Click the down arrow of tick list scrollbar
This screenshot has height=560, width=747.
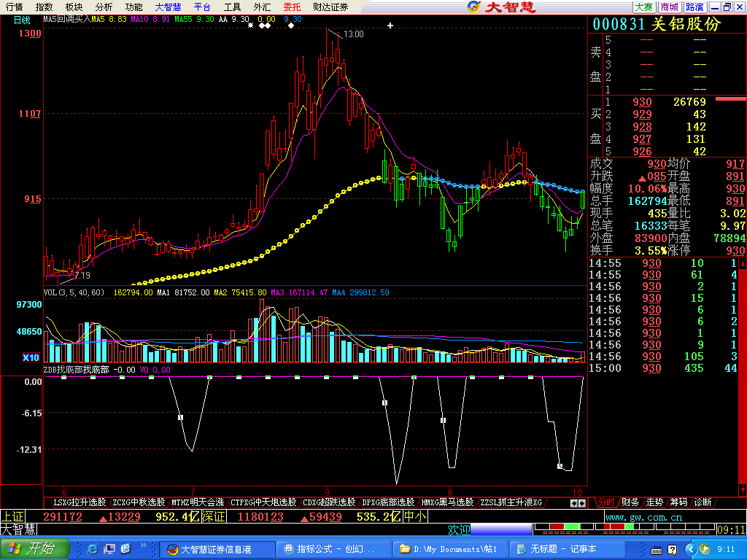(x=742, y=489)
